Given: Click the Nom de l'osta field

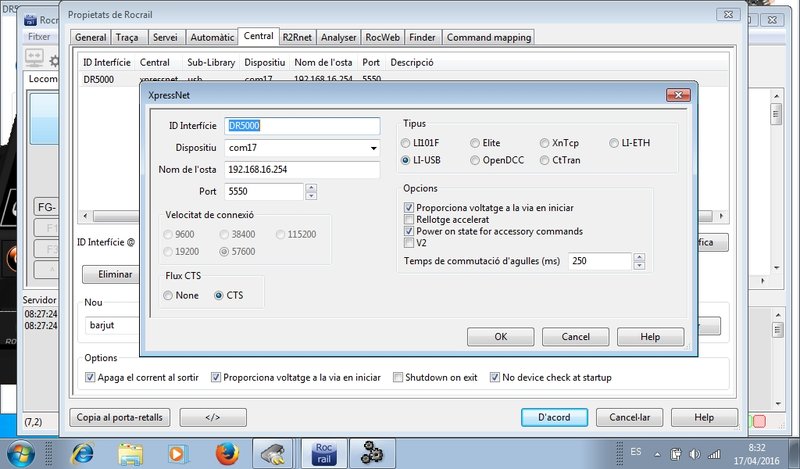Looking at the screenshot, I should click(x=302, y=169).
